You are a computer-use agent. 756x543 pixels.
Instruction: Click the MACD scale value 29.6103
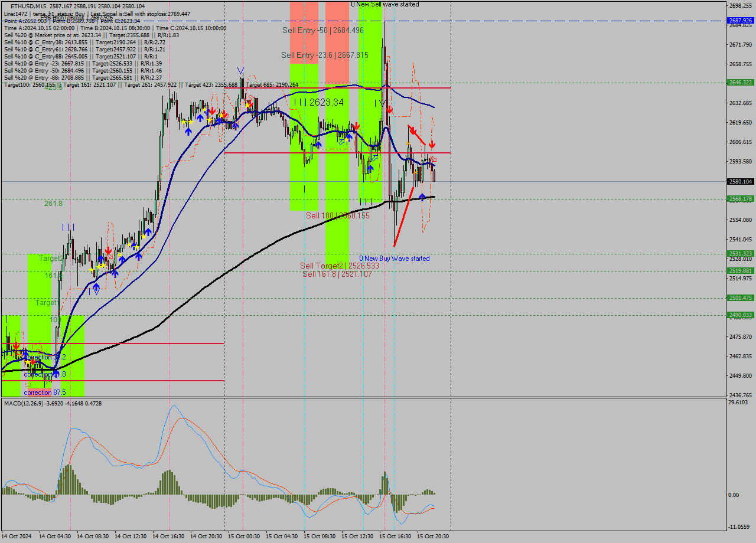(x=738, y=403)
